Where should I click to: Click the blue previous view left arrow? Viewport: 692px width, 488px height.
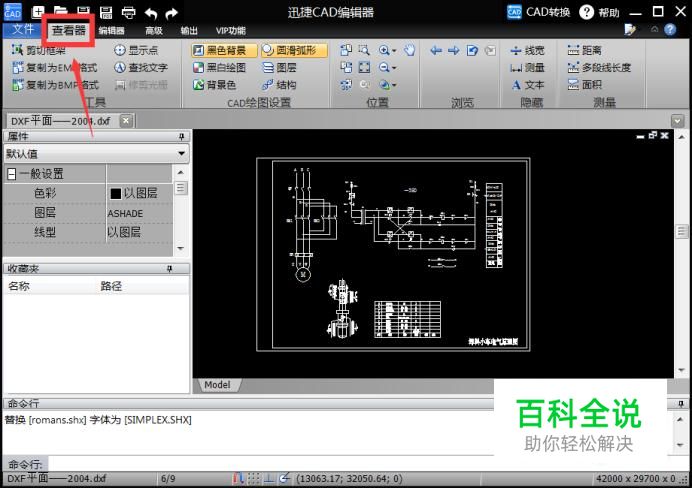436,50
